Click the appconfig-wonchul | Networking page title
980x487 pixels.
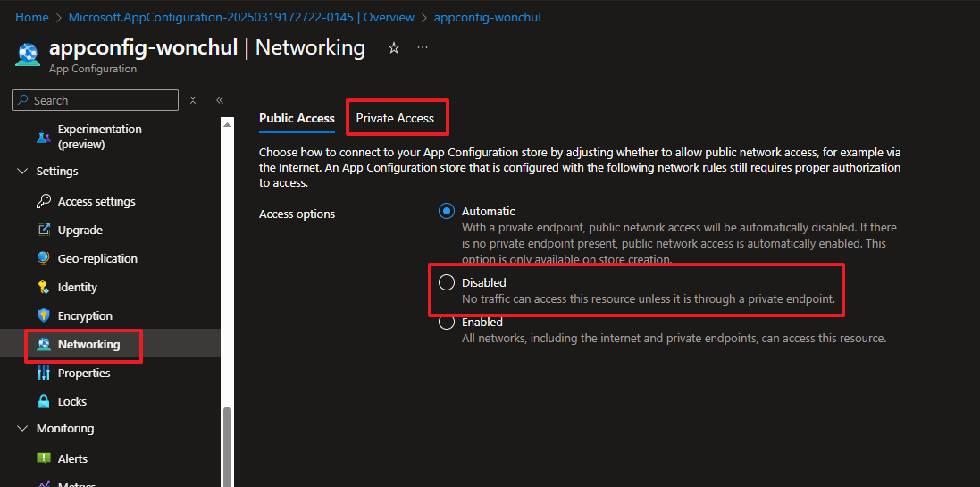207,47
